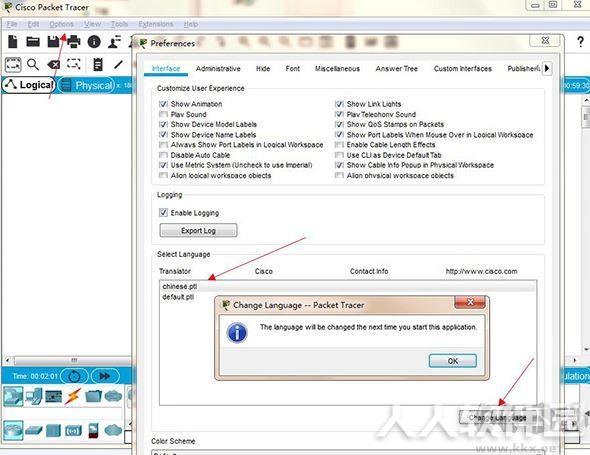Select Connections lightning bolt category

coord(73,396)
